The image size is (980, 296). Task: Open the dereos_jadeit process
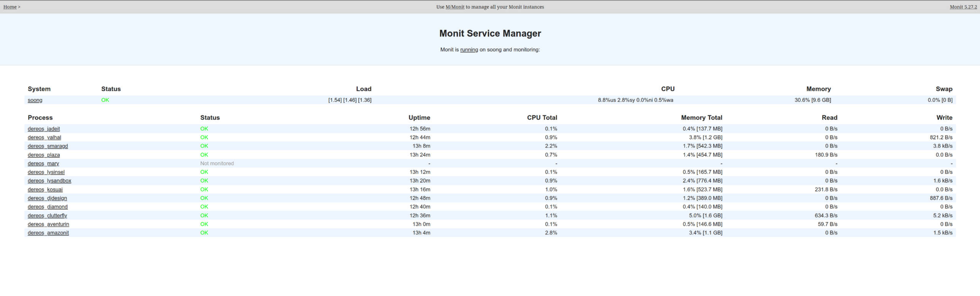click(x=44, y=129)
